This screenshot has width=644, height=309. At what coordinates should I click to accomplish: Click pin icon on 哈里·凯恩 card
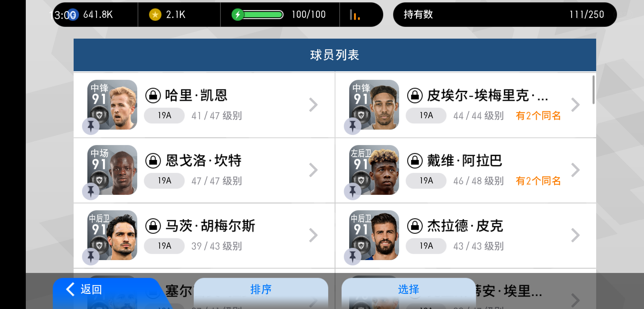(91, 126)
